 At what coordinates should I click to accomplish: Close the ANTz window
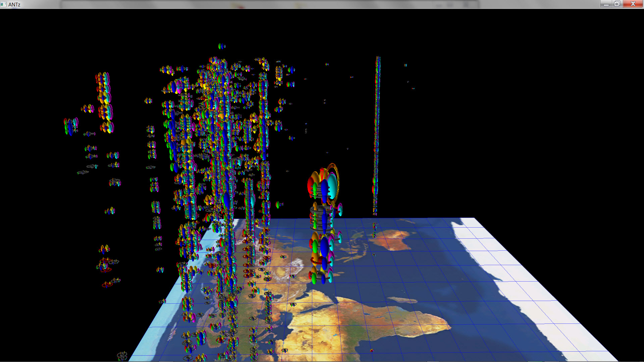(x=633, y=4)
